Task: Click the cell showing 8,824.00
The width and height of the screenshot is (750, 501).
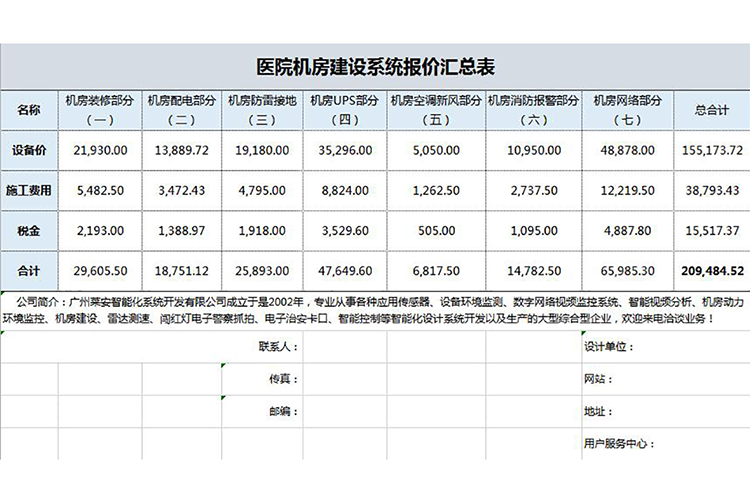Action: 343,190
